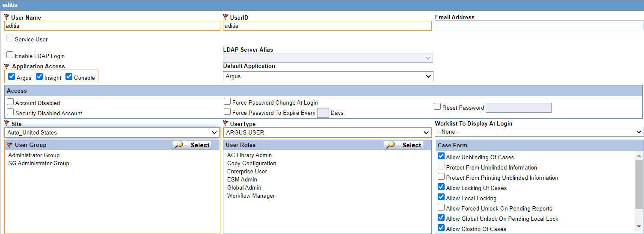The image size is (644, 234).
Task: Check the Reset Password box
Action: pyautogui.click(x=437, y=107)
